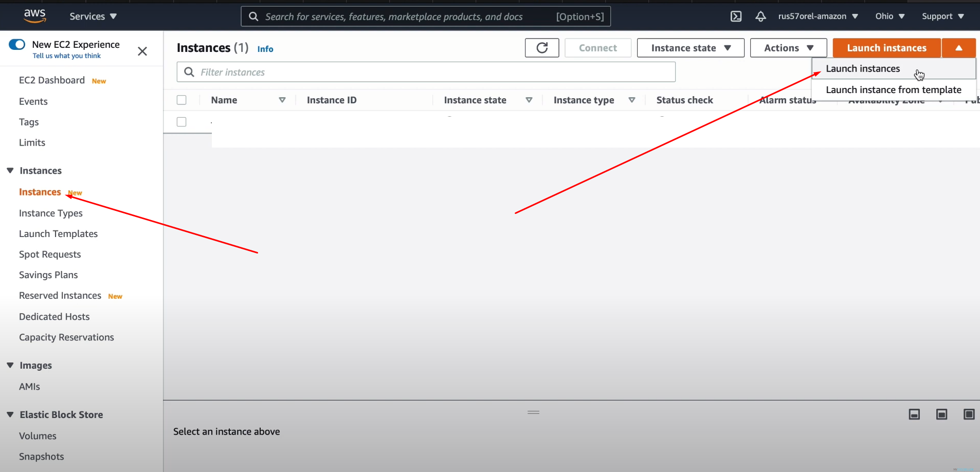Screen dimensions: 980x472
Task: Sort by Instance type column arrow
Action: 632,100
